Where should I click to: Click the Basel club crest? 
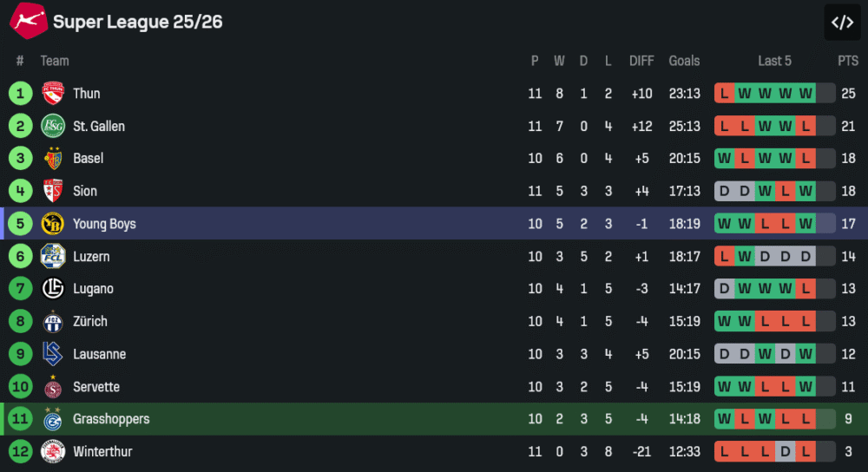coord(53,159)
